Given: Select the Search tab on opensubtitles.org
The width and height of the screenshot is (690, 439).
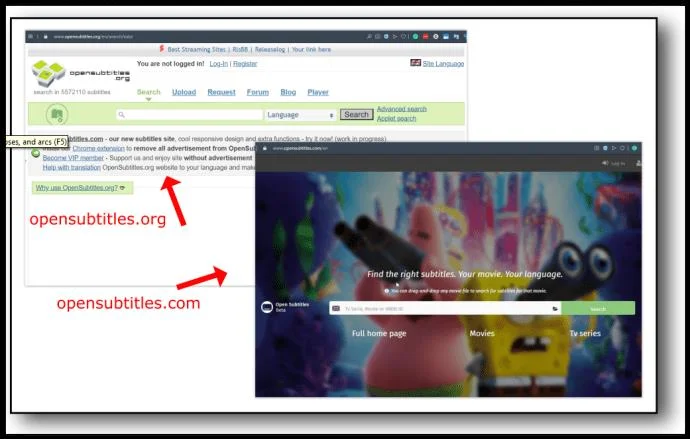Looking at the screenshot, I should pos(149,92).
